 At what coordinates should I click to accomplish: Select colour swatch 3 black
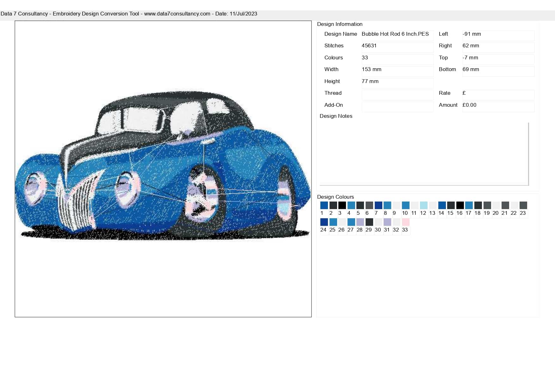342,205
